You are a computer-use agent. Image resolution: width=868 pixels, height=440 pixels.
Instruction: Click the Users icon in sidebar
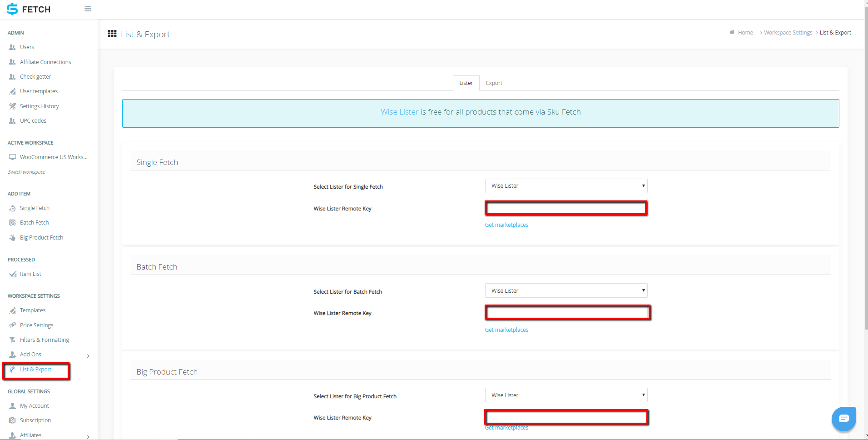click(x=12, y=47)
